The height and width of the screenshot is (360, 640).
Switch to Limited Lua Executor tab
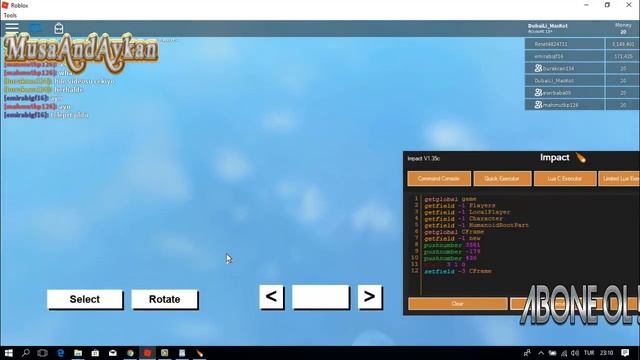[619, 179]
